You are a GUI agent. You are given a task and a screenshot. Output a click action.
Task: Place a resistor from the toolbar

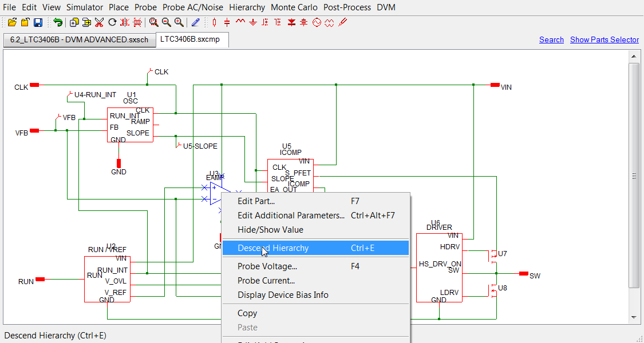(215, 22)
